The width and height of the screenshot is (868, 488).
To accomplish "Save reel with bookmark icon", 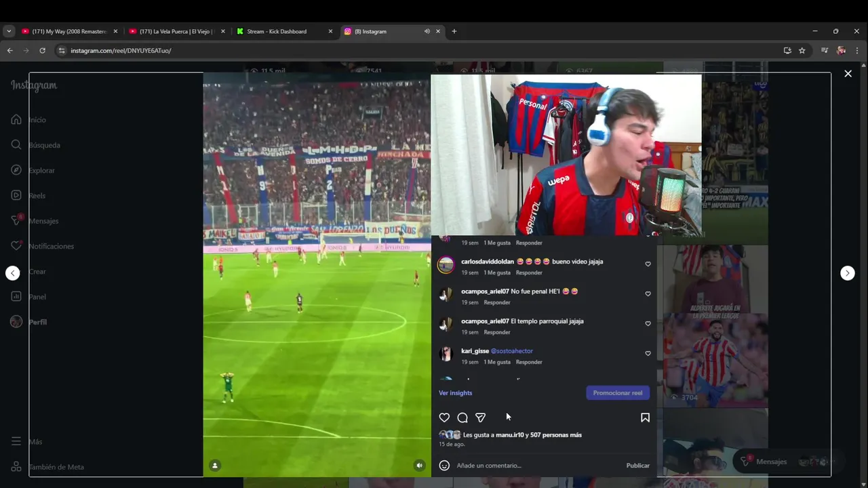I will coord(645,418).
